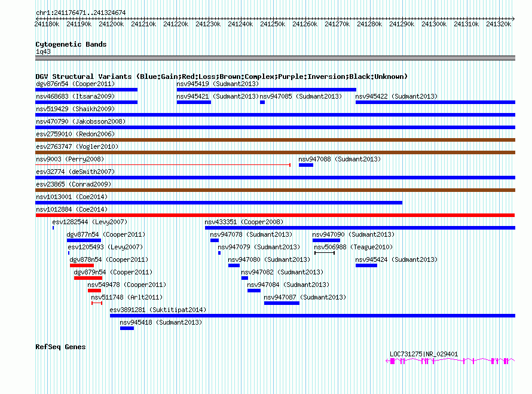Image resolution: width=532 pixels, height=394 pixels.
Task: Click the 241180k ruler tick label
Action: coord(47,24)
